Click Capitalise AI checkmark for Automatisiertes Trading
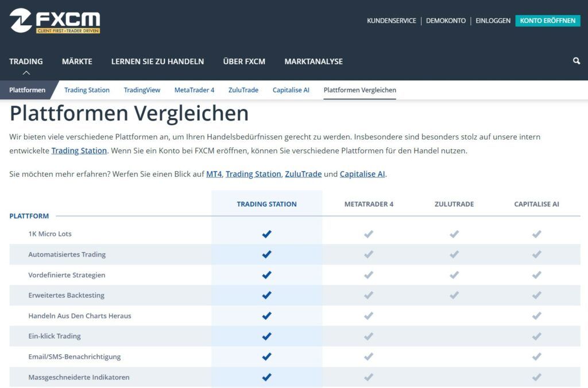This screenshot has width=588, height=388. [x=537, y=254]
